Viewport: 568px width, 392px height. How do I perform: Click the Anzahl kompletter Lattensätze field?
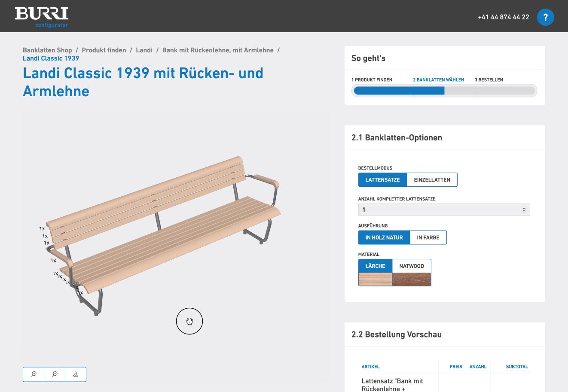point(438,210)
